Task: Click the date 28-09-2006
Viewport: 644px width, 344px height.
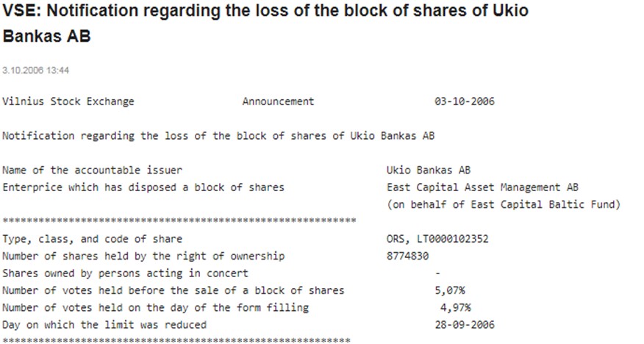Action: point(465,324)
